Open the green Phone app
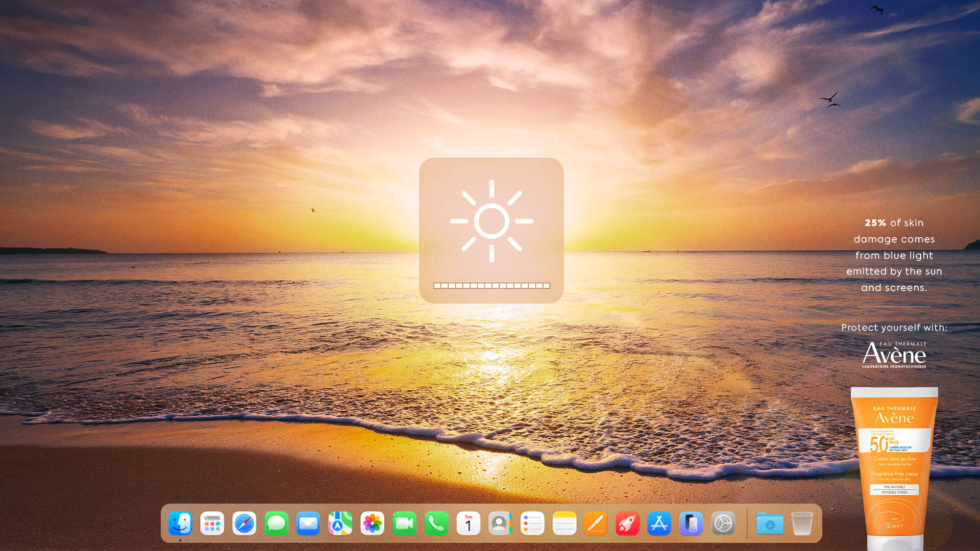980x551 pixels. pyautogui.click(x=436, y=523)
